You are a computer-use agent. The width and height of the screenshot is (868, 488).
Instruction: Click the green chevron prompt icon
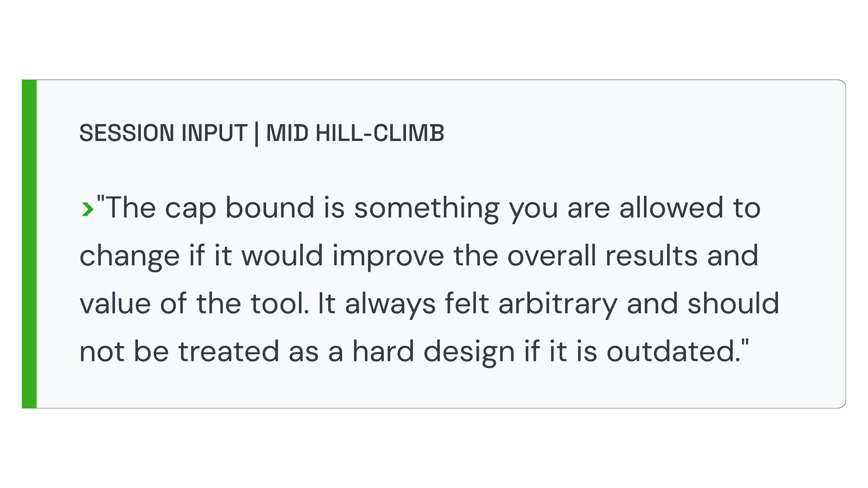pyautogui.click(x=87, y=209)
